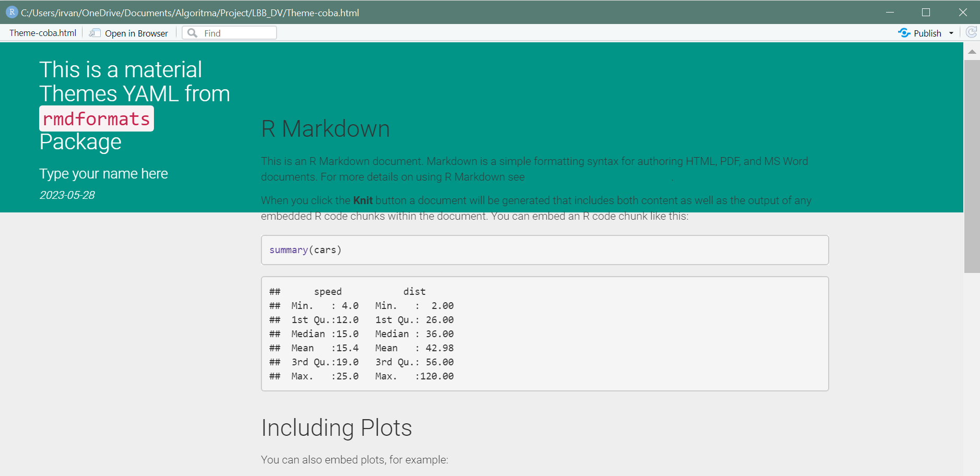Minimize the Theme-coba.html viewer window
This screenshot has height=476, width=980.
coord(890,12)
